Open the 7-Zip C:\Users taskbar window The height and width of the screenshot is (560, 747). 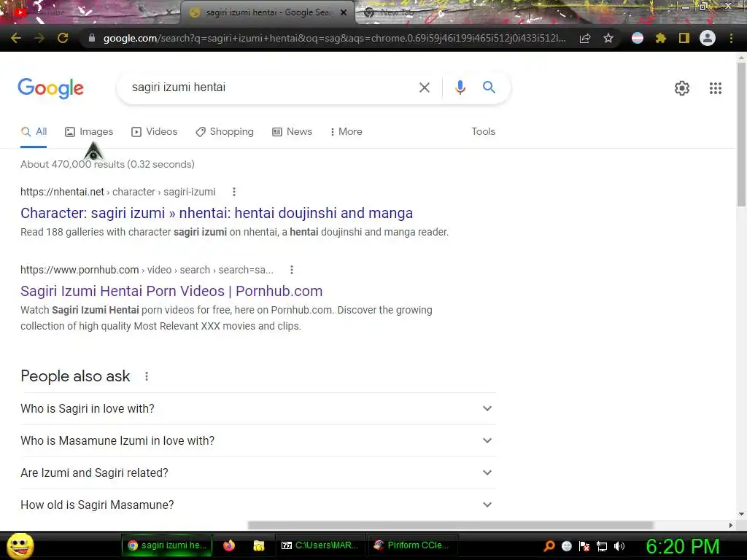pyautogui.click(x=320, y=545)
